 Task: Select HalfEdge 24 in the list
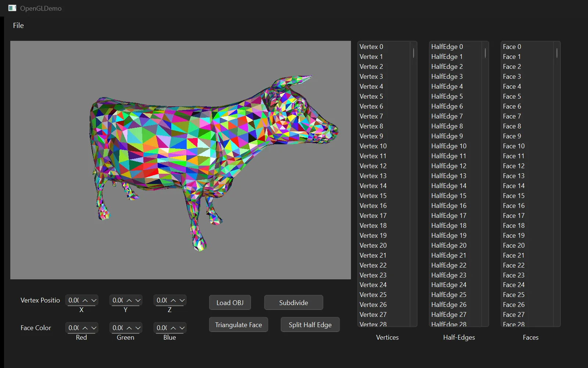coord(456,285)
